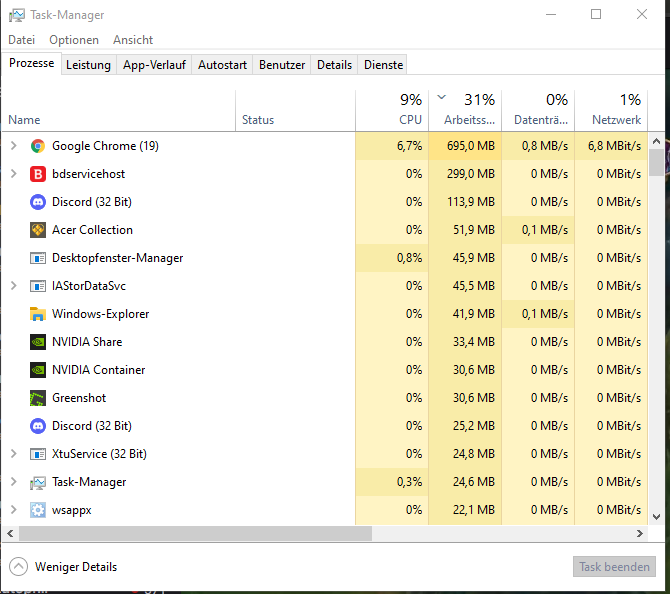This screenshot has height=594, width=670.
Task: Switch to the App-Verlauf tab
Action: click(154, 65)
